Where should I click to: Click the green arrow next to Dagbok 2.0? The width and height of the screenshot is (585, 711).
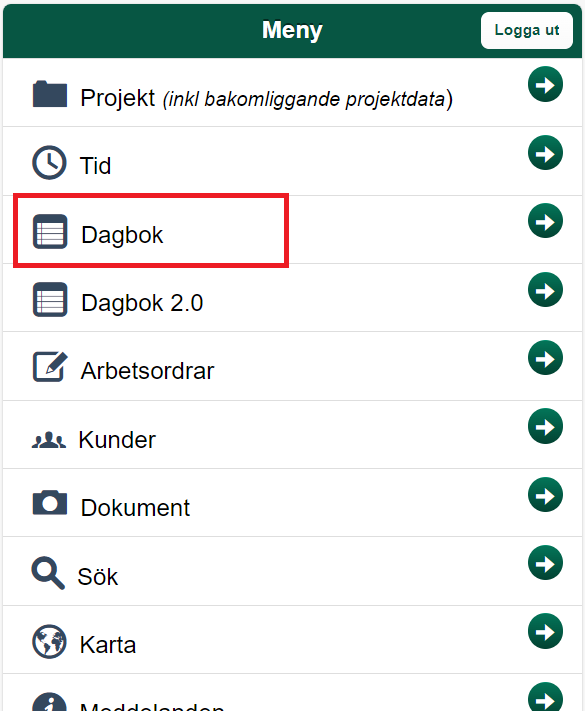pyautogui.click(x=546, y=290)
